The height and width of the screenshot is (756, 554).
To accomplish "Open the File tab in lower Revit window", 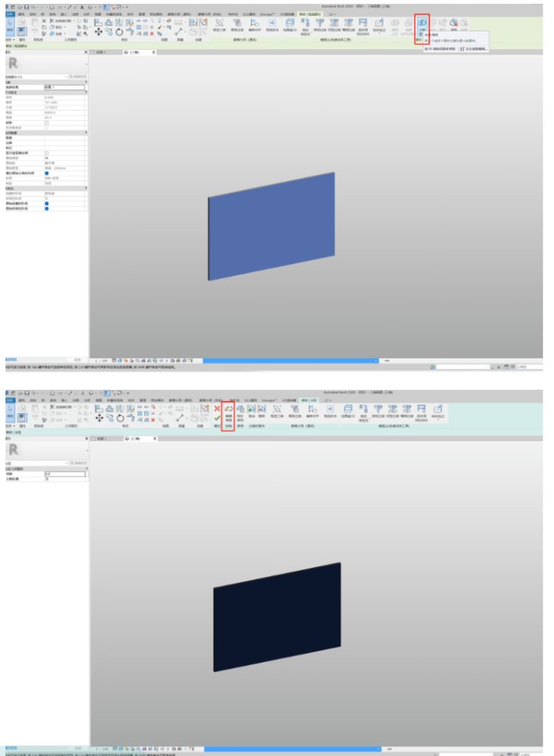I will coord(9,401).
